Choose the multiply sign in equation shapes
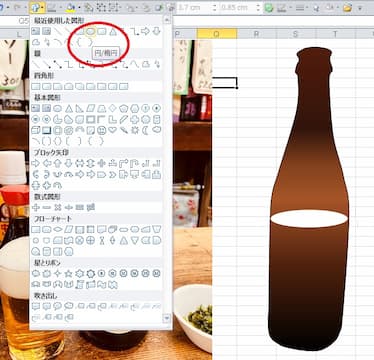Screen dimensions: 374x360 [58, 208]
